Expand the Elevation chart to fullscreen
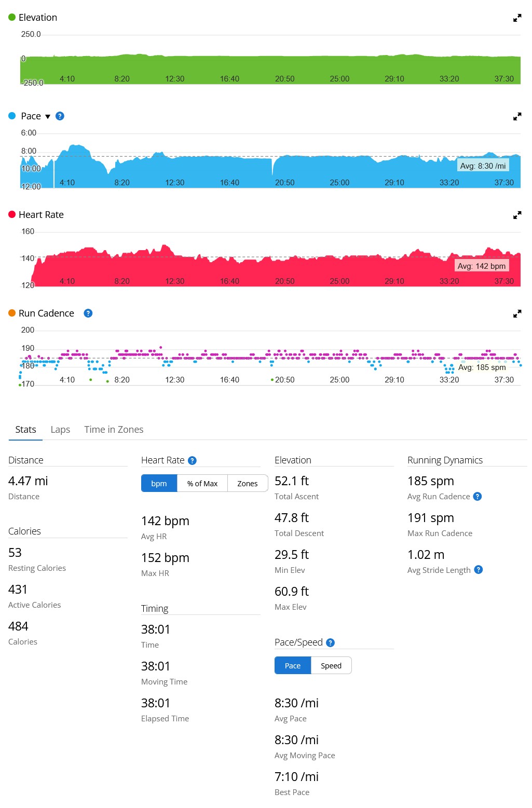Screen dimensions: 532x808 pos(517,18)
